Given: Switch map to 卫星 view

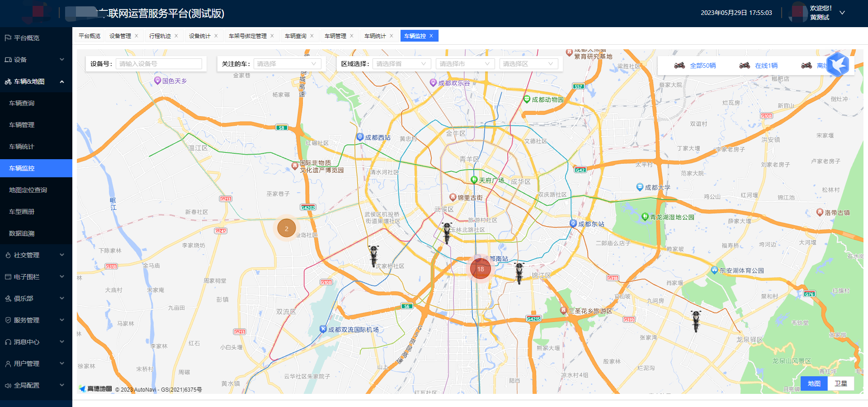Looking at the screenshot, I should click(x=841, y=383).
